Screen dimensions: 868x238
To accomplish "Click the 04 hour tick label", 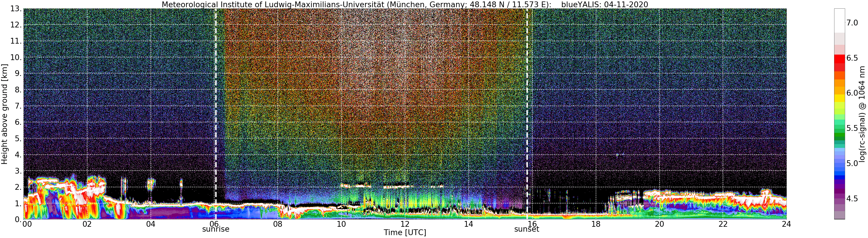I will [x=151, y=224].
